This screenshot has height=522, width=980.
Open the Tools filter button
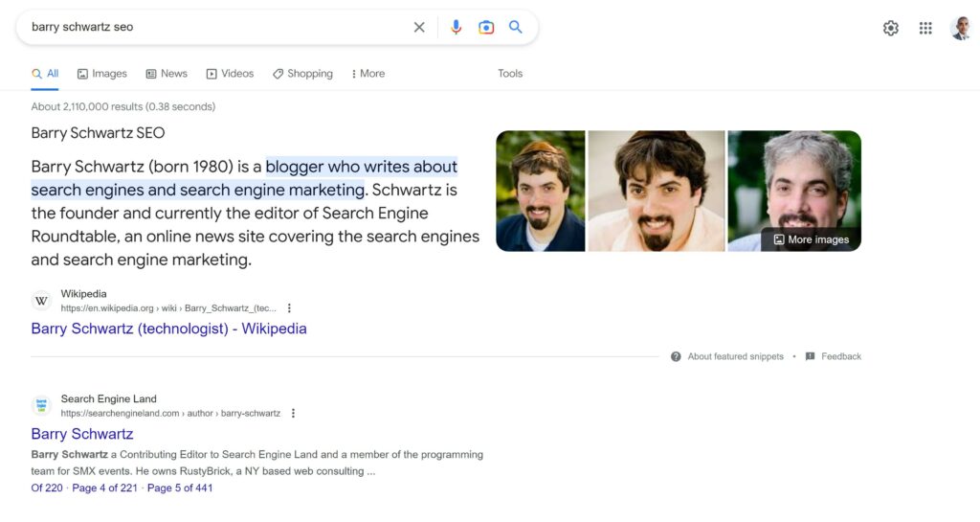[510, 74]
